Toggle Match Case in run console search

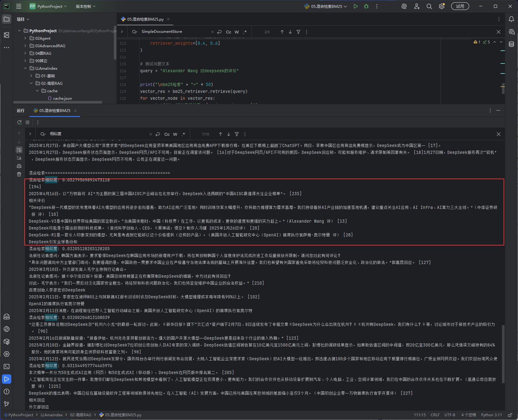[x=167, y=134]
